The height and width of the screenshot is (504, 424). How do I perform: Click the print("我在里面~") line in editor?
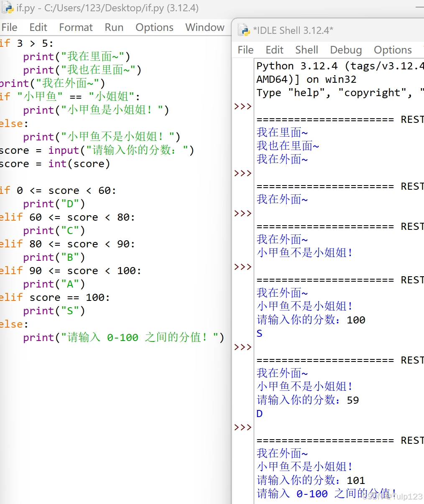(x=77, y=57)
